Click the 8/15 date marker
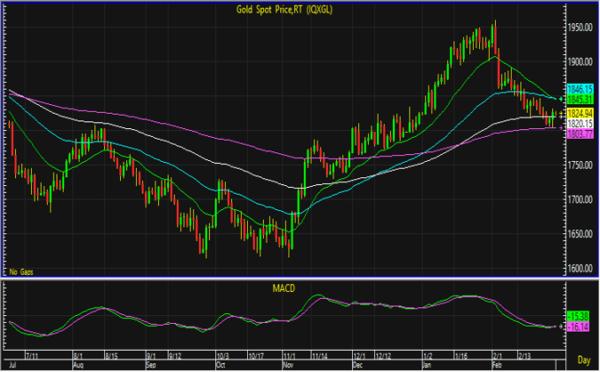The width and height of the screenshot is (600, 372). (111, 356)
